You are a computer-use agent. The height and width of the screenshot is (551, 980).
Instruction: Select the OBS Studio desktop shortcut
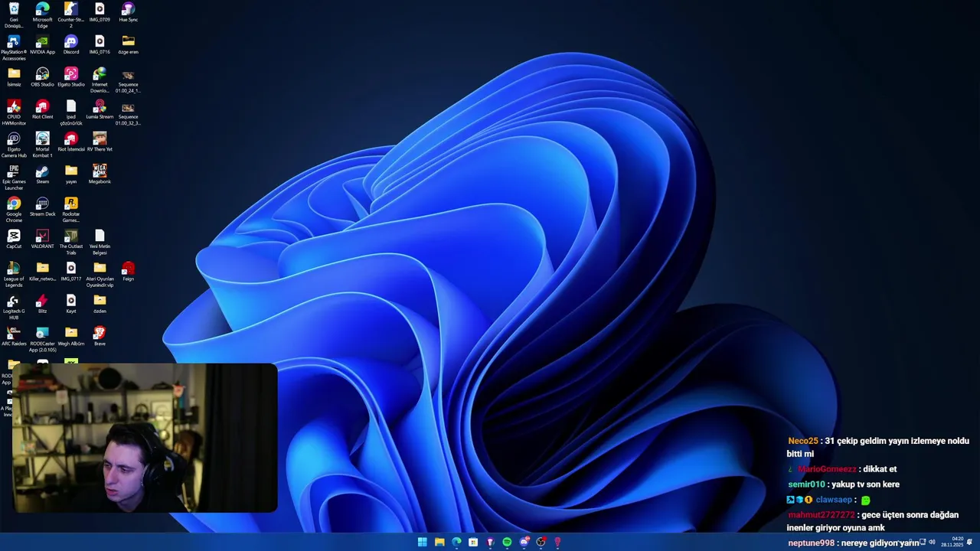coord(42,77)
